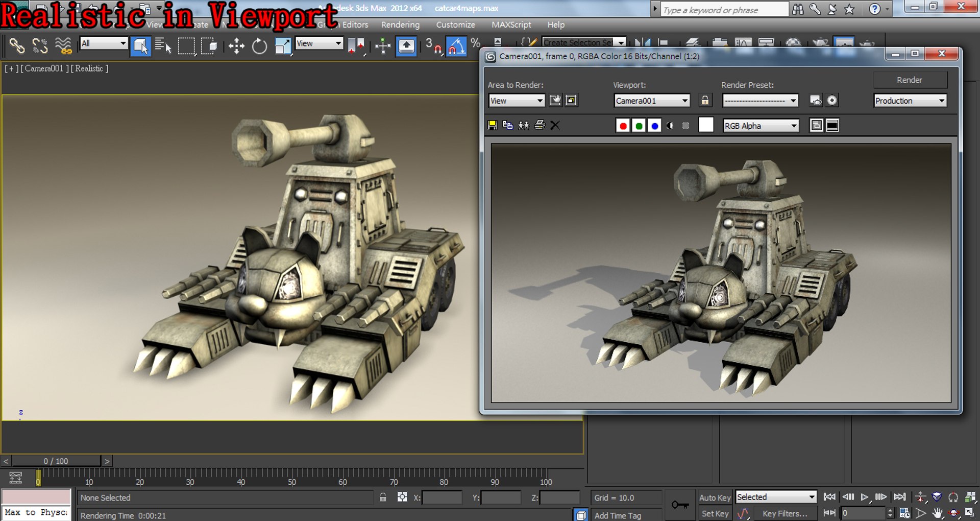This screenshot has width=980, height=521.
Task: Open Select by Name tool
Action: coord(163,46)
